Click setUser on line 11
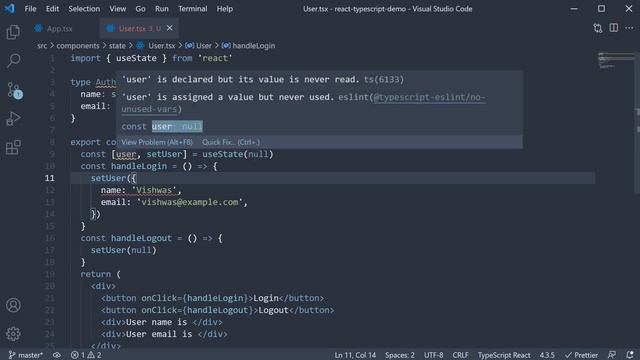Screen dimensions: 640x360 tap(108, 178)
